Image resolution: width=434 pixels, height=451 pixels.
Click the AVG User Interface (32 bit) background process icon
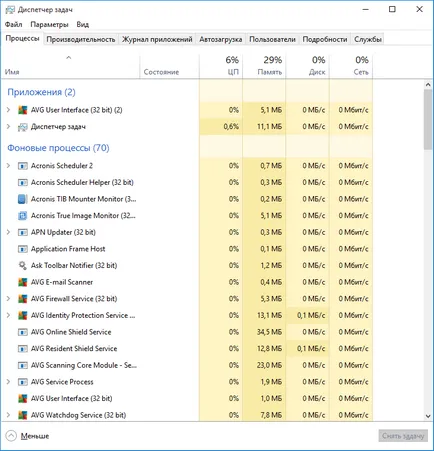click(22, 398)
